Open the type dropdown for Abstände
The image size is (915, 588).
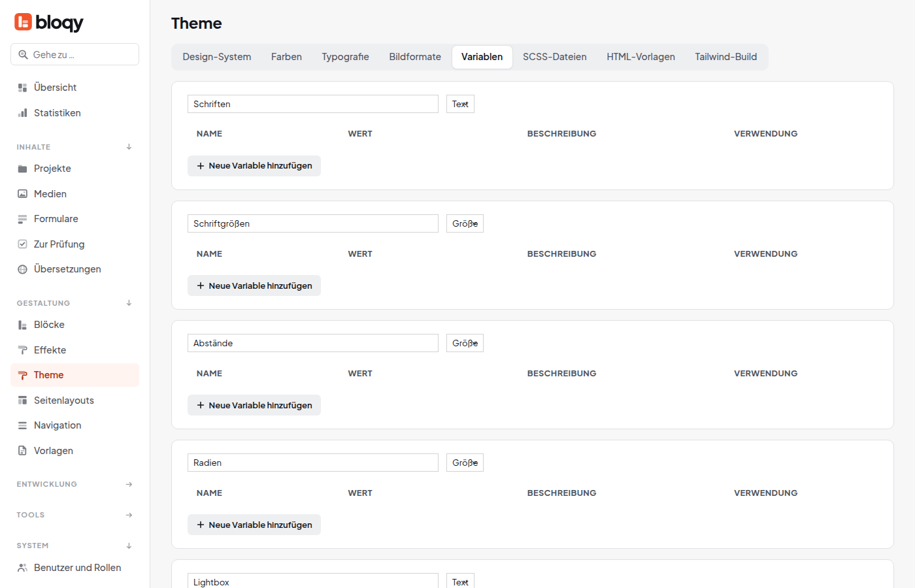tap(465, 343)
